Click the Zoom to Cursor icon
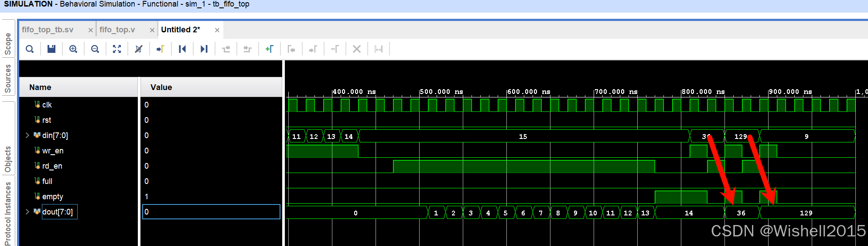The height and width of the screenshot is (246, 868). pos(139,49)
